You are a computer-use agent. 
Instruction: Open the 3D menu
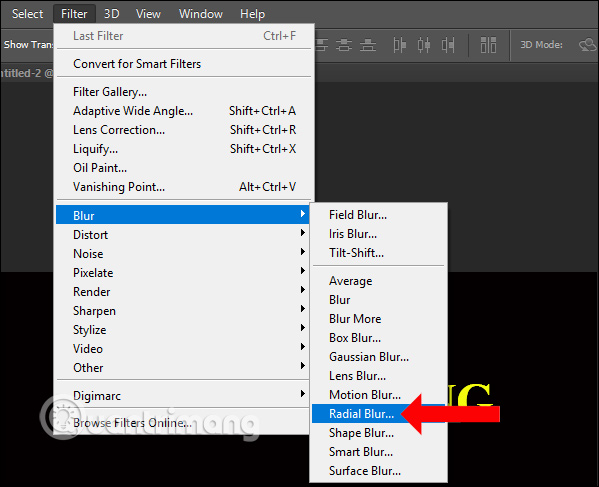click(x=112, y=14)
